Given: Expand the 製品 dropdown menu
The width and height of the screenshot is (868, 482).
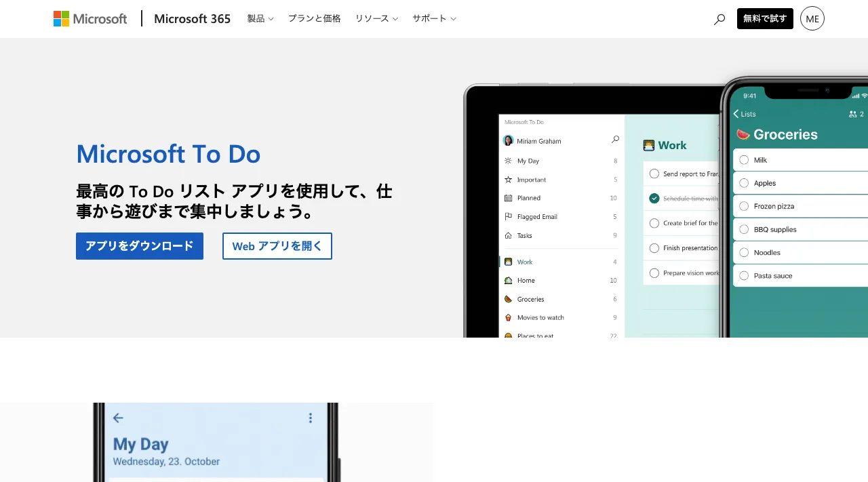Looking at the screenshot, I should tap(260, 19).
